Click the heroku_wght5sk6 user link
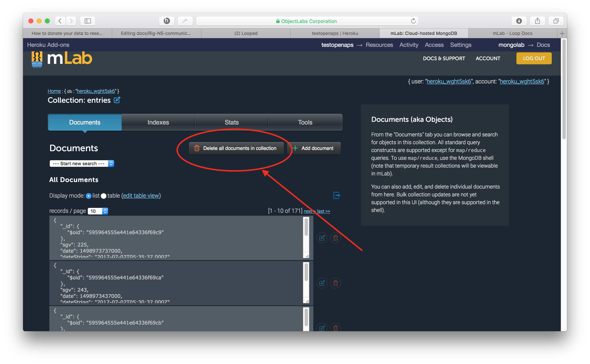The image size is (590, 364). pos(449,81)
